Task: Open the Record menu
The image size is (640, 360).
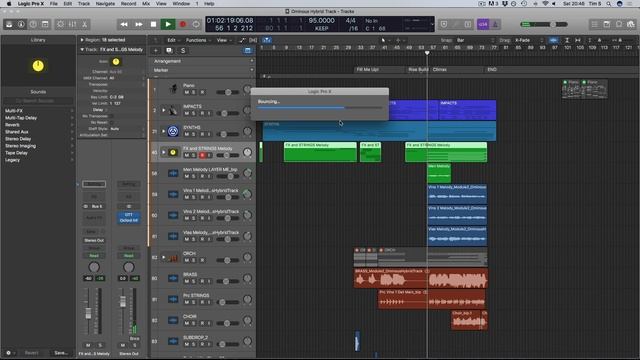Action: 129,4
